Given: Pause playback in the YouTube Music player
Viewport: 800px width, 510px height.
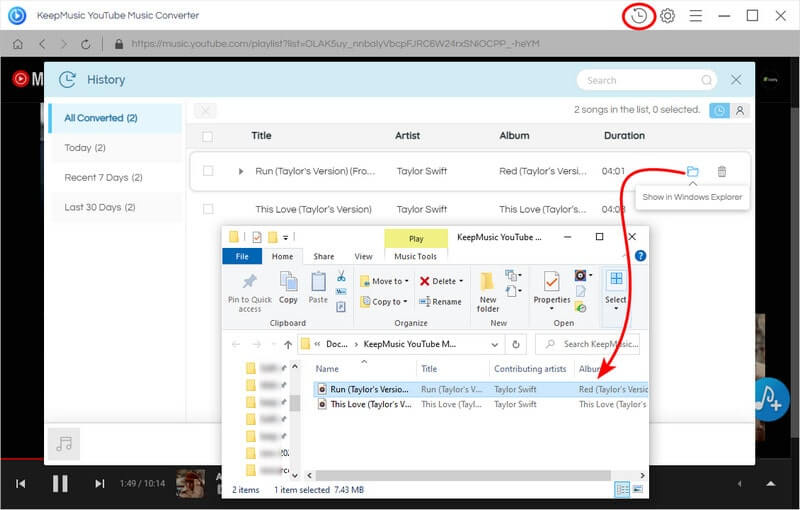Looking at the screenshot, I should 60,483.
